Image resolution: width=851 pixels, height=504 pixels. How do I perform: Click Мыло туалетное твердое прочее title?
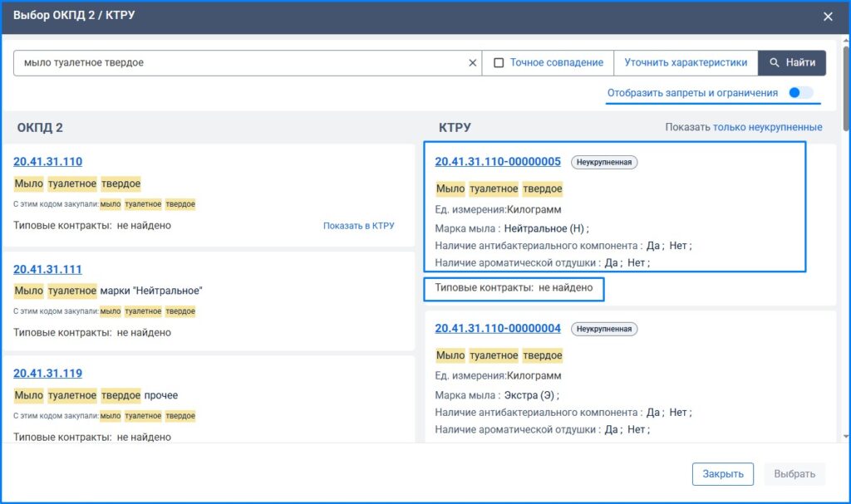(x=96, y=395)
